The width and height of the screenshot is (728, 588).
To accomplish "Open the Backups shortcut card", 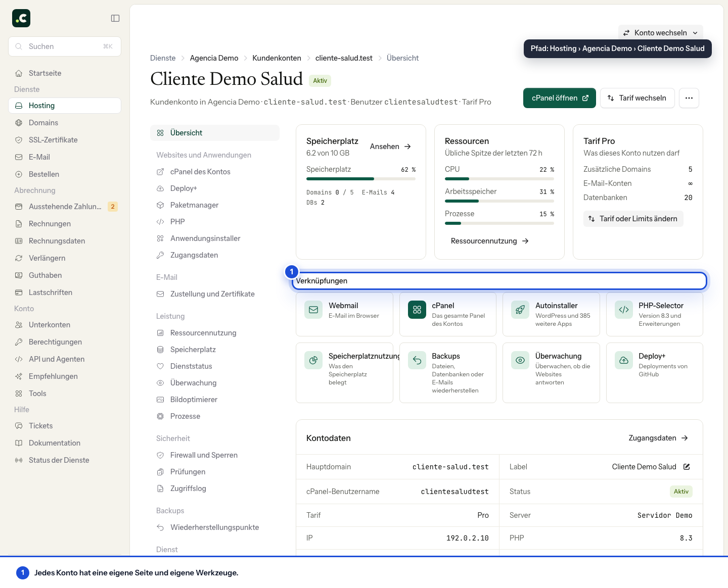I will [448, 373].
